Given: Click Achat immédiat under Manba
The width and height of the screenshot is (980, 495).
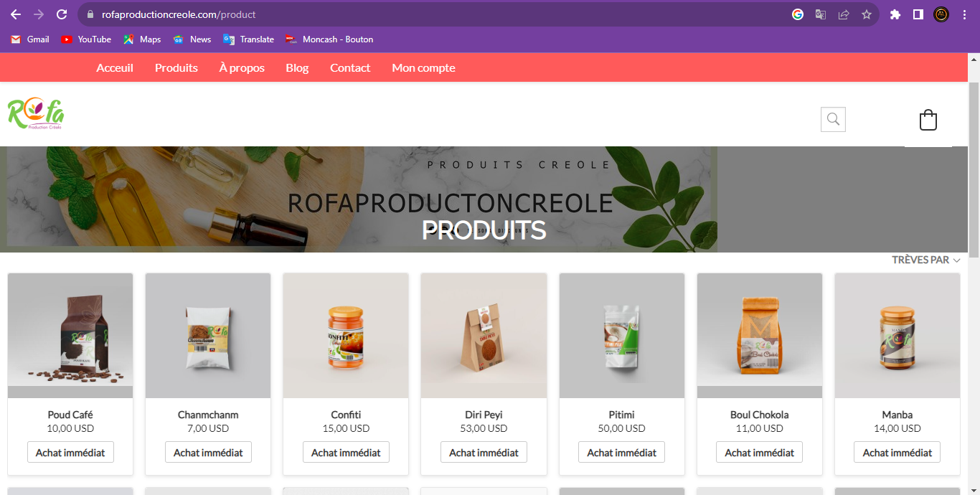Looking at the screenshot, I should [897, 452].
